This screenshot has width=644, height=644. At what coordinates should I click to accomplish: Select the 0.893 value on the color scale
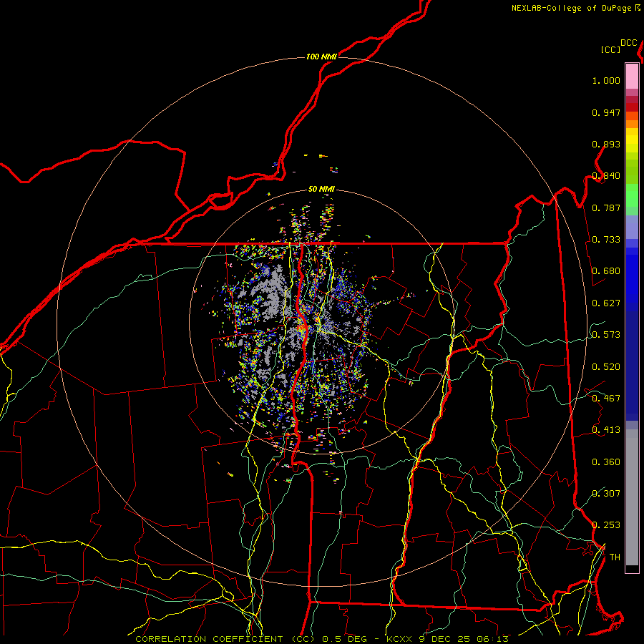(606, 144)
